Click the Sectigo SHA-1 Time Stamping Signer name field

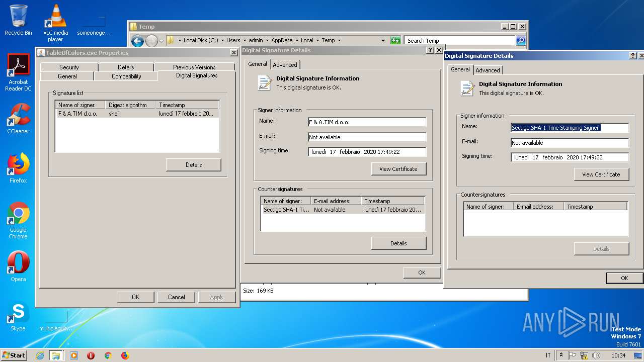(x=570, y=128)
